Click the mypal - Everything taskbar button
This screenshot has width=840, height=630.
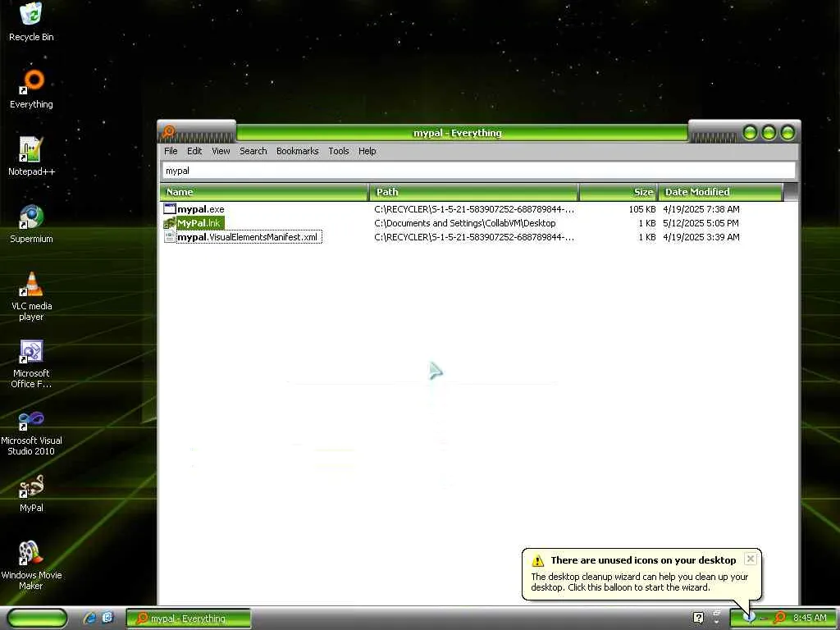click(x=189, y=619)
